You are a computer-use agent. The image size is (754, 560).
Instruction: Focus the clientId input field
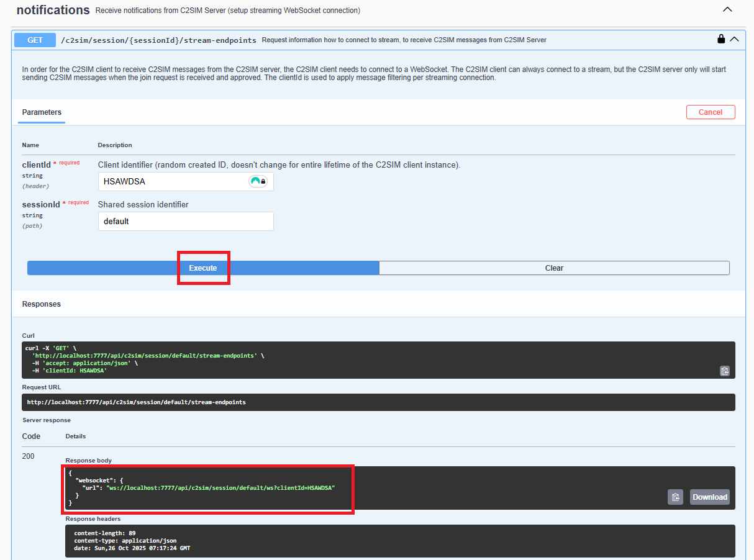174,182
